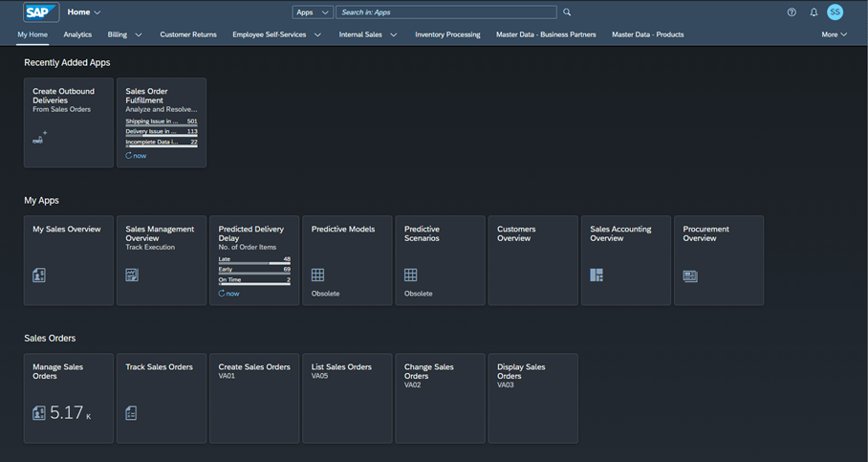Open the Create Sales Orders VA01 tile
Screen dimensions: 868x462
tap(254, 398)
